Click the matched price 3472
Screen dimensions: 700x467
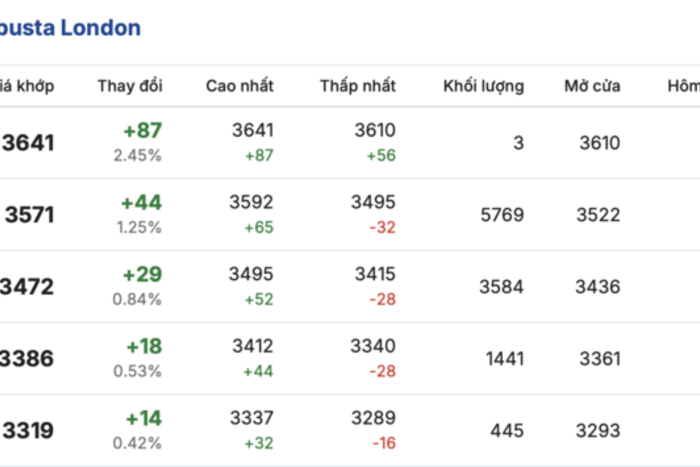(29, 287)
